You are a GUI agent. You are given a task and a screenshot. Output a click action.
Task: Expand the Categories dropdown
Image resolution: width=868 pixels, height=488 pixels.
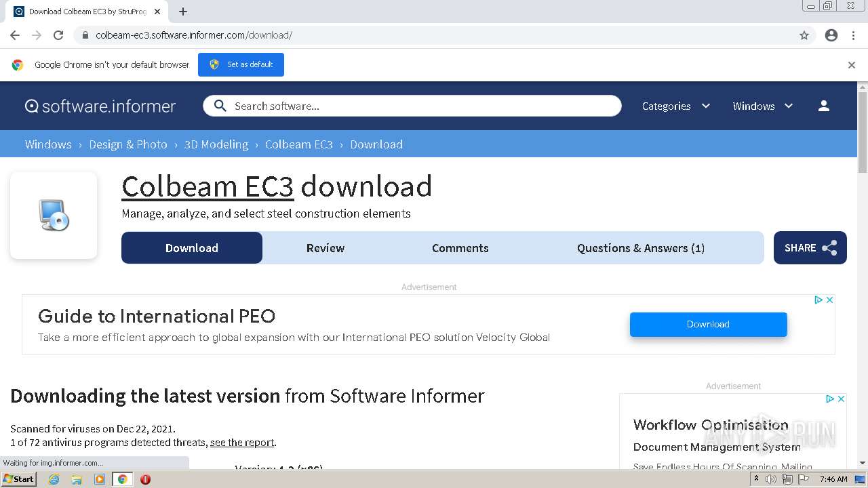[x=676, y=106]
